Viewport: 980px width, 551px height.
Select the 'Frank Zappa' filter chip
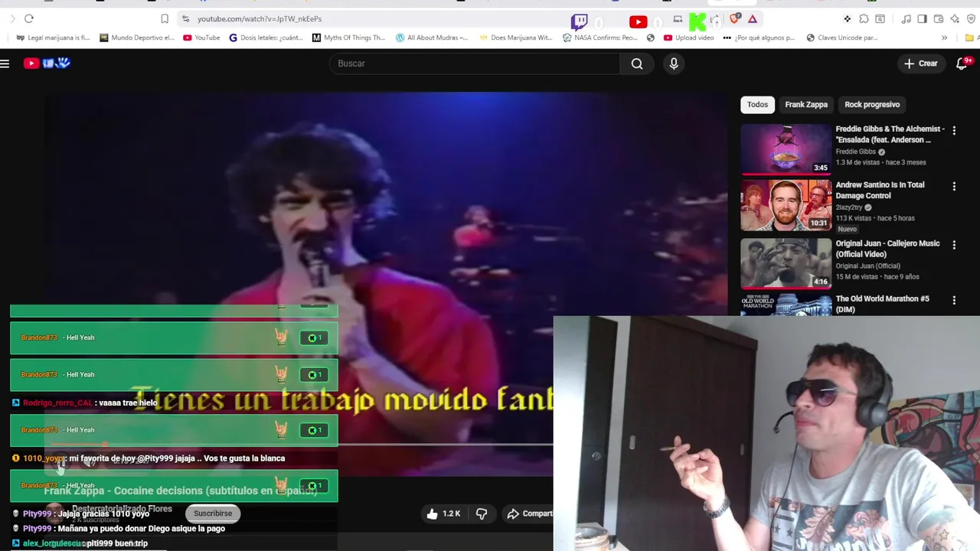click(806, 104)
